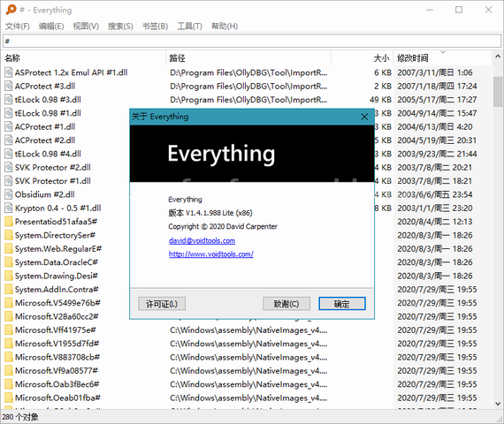Click the Everything magnifier icon in title bar
Image resolution: width=504 pixels, height=424 pixels.
coord(11,10)
